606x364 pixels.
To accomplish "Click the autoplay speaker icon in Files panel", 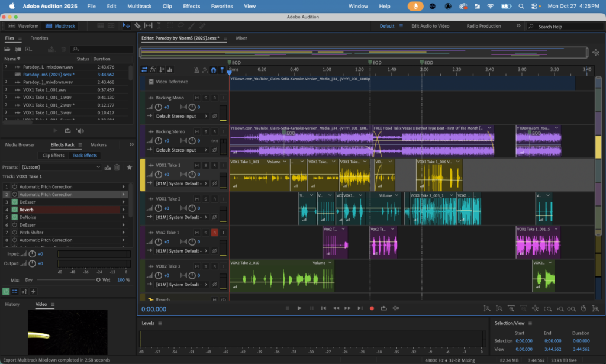I will [80, 131].
